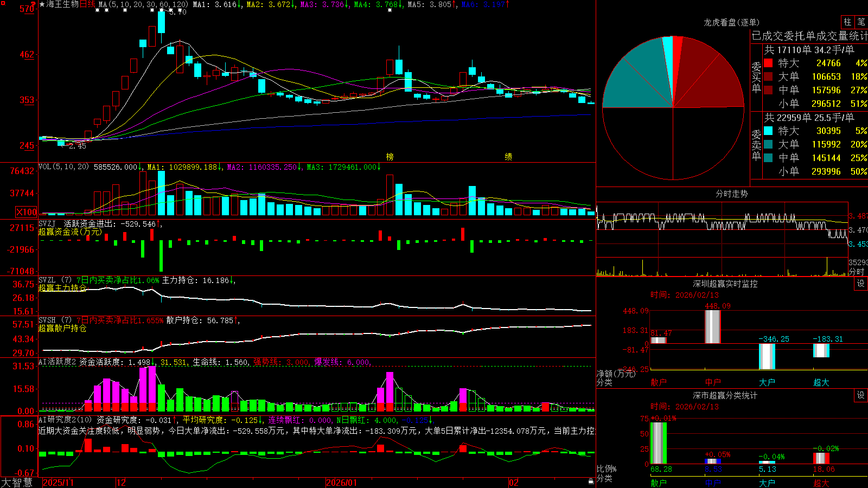Switch to 笔 view in 龙虎看盘

click(x=861, y=22)
